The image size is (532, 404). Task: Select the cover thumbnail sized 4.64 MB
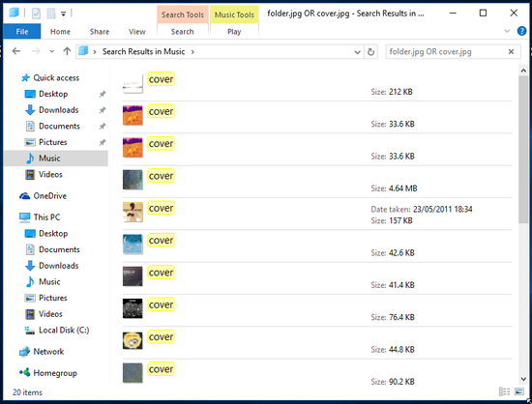coord(133,180)
